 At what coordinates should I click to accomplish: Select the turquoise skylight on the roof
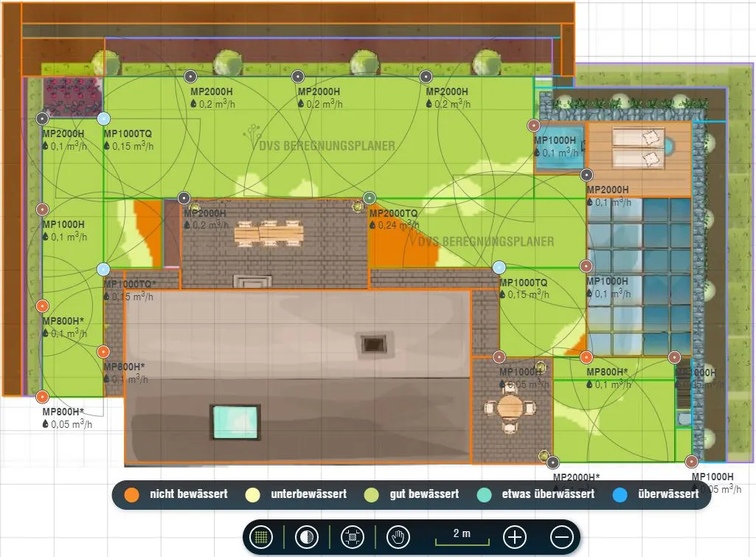[x=236, y=422]
